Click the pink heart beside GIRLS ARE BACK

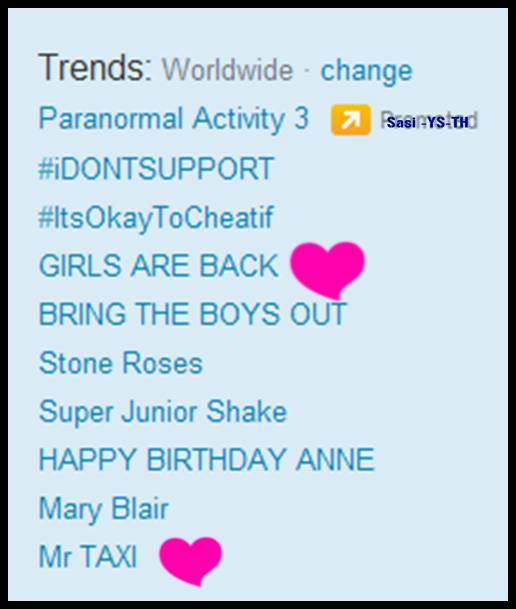pos(328,270)
